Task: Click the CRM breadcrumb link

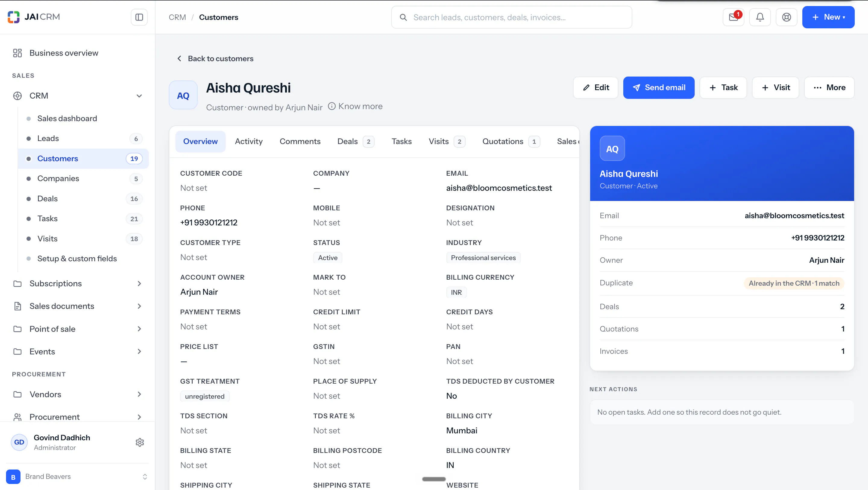Action: pyautogui.click(x=177, y=17)
